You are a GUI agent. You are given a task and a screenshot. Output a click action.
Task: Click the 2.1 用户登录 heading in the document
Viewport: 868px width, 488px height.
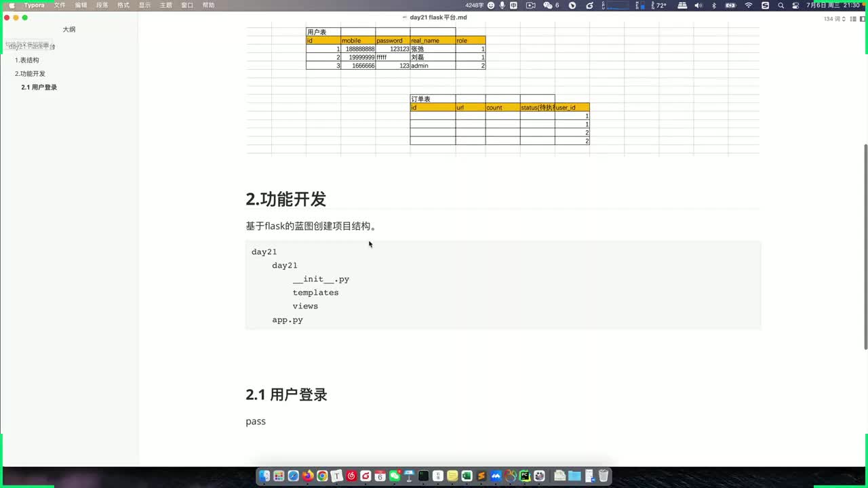point(286,395)
